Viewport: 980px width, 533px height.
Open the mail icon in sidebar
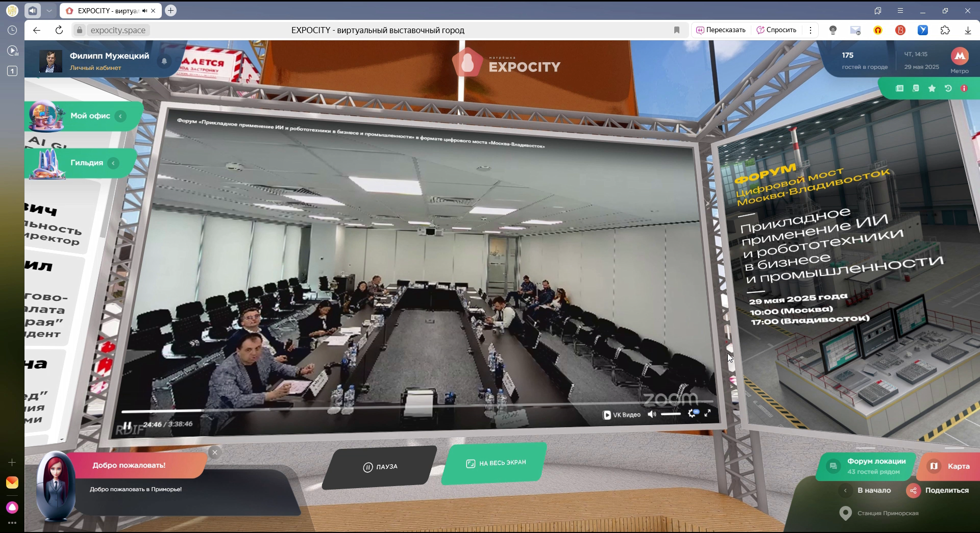[x=12, y=483]
